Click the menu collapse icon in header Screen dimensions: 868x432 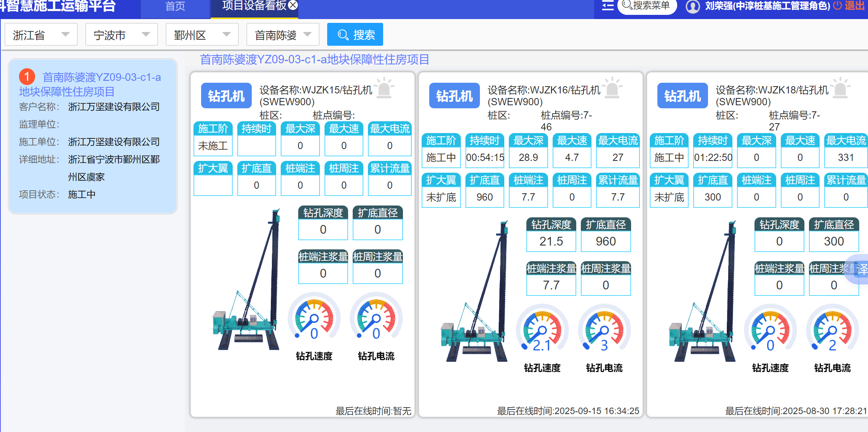click(607, 6)
